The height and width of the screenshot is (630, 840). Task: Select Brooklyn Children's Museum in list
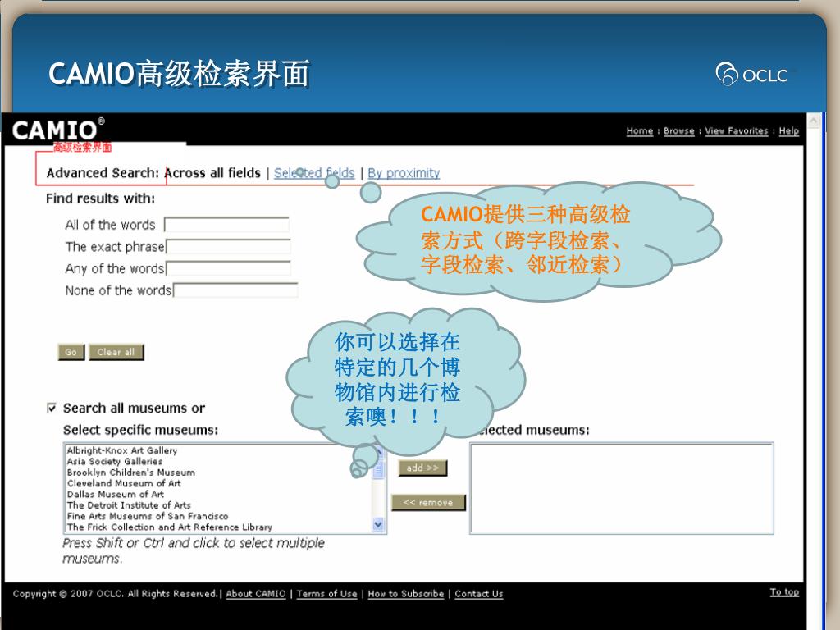tap(131, 472)
